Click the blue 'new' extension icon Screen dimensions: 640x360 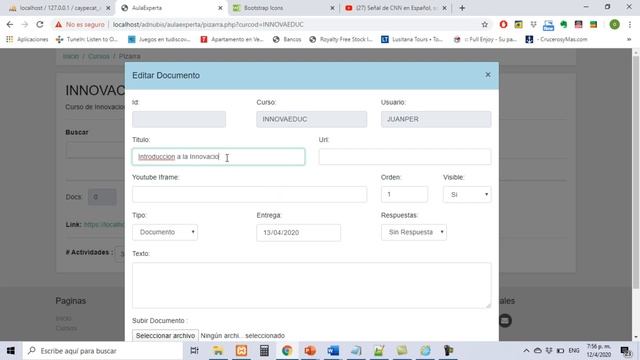[x=548, y=25]
